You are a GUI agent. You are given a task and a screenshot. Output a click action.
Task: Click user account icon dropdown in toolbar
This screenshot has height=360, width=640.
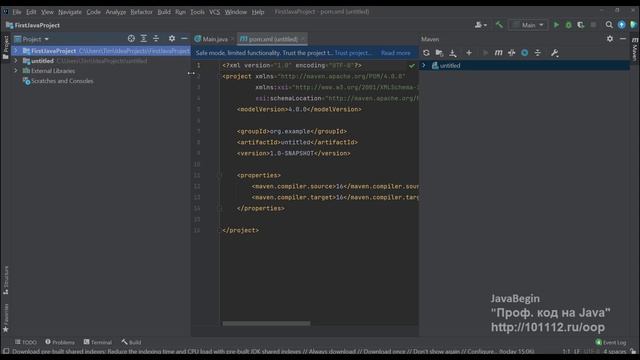[x=480, y=25]
